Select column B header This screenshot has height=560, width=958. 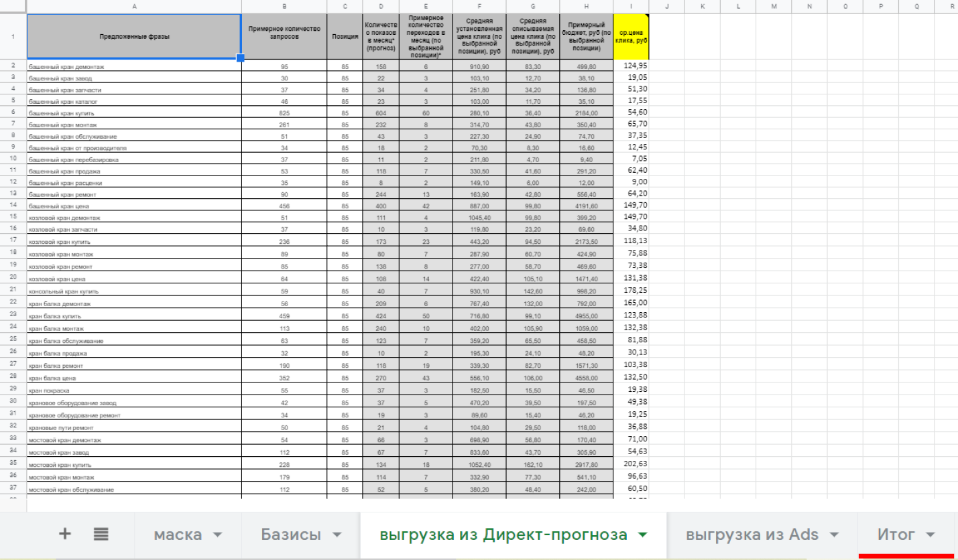(x=284, y=6)
